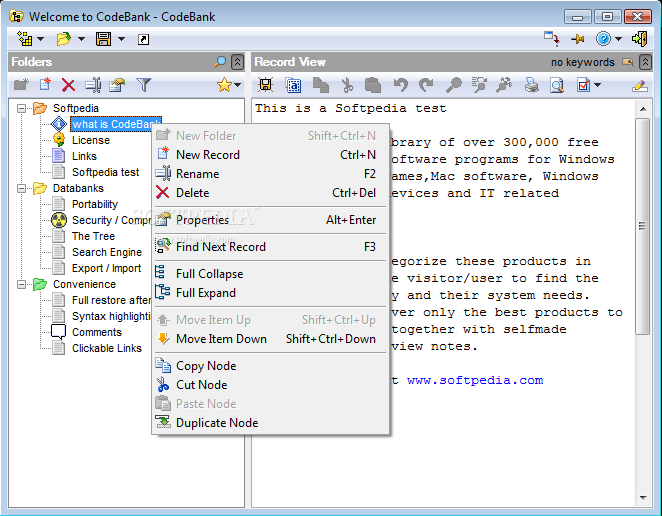Collapse the Record View header chevron
This screenshot has width=662, height=516.
646,62
